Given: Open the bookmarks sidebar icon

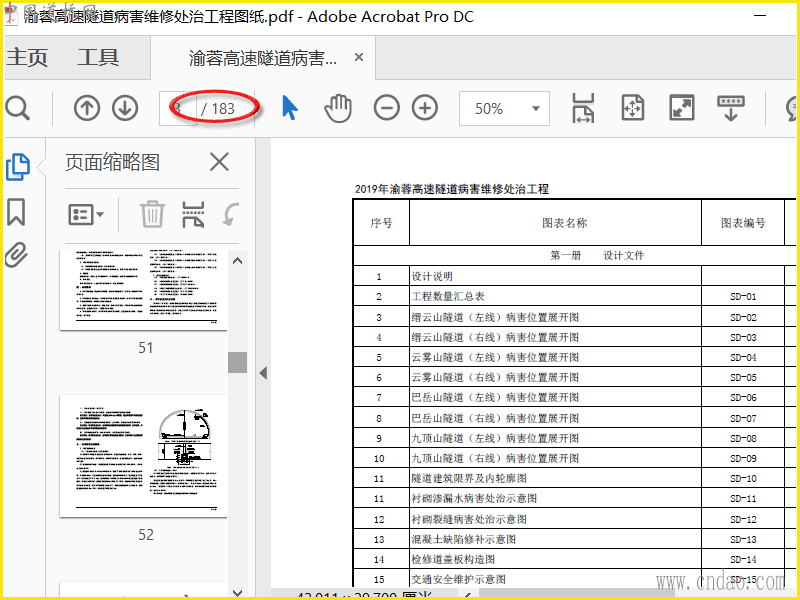Looking at the screenshot, I should coord(16,212).
